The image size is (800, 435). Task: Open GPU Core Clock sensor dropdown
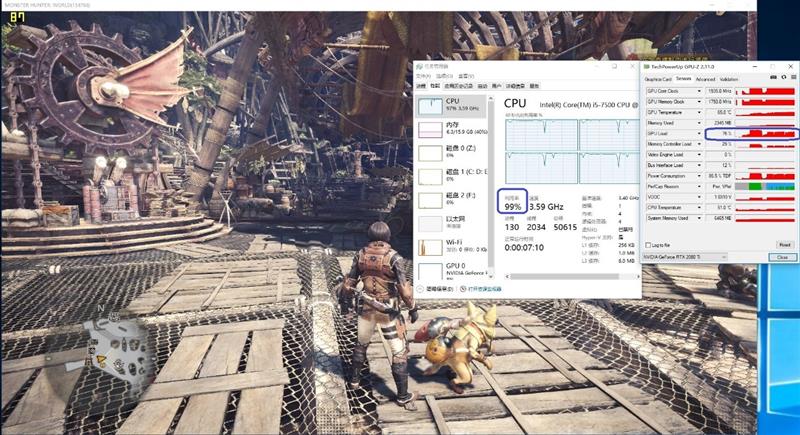click(x=699, y=91)
